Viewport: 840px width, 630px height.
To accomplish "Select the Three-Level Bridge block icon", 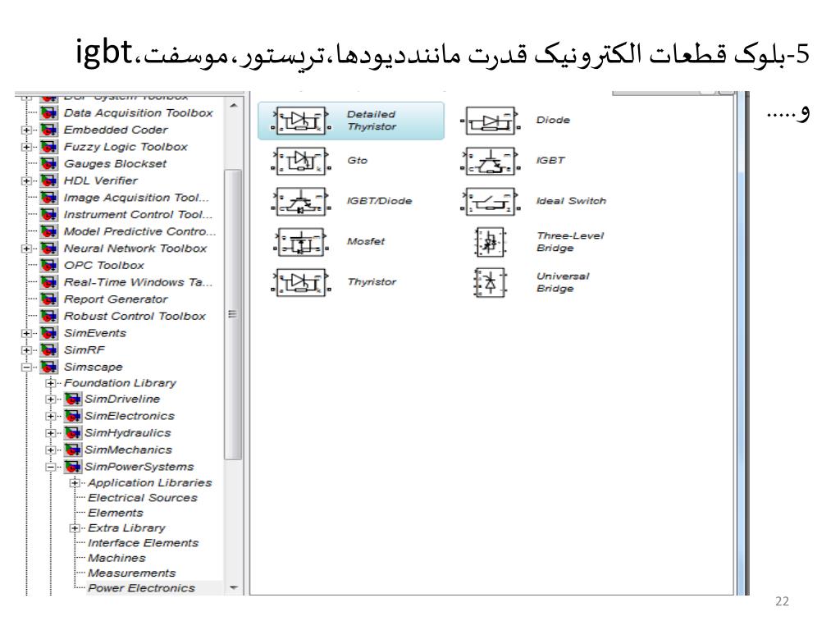I will [x=491, y=242].
